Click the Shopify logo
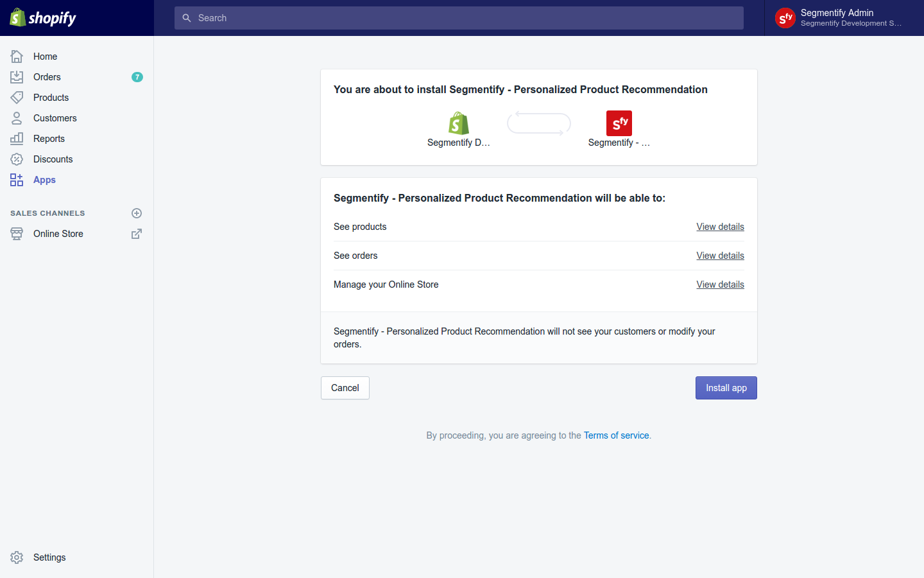924x578 pixels. click(43, 18)
